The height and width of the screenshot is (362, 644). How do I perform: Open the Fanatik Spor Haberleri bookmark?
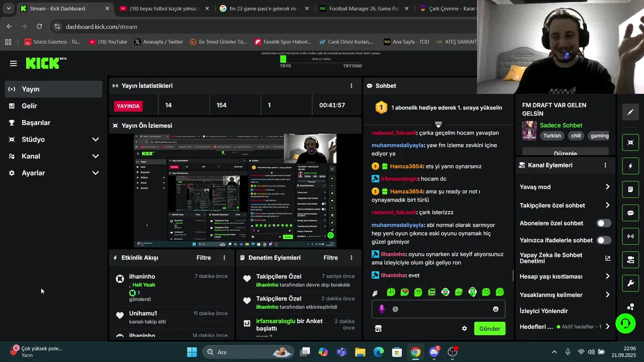[x=283, y=42]
